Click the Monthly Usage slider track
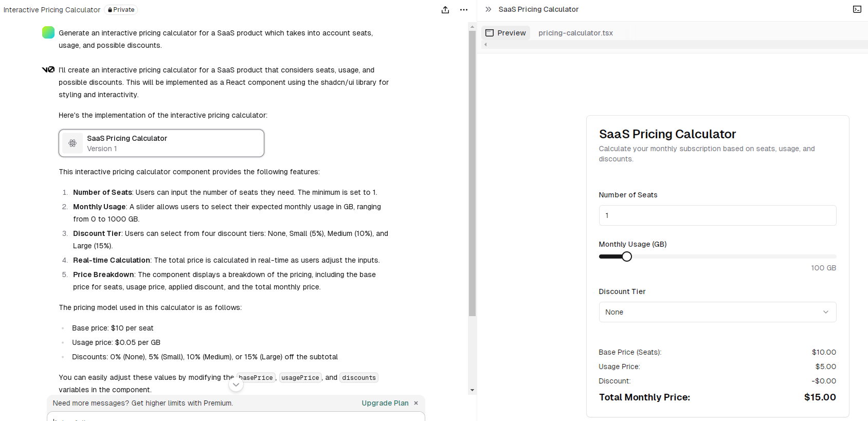The width and height of the screenshot is (868, 421). [717, 257]
